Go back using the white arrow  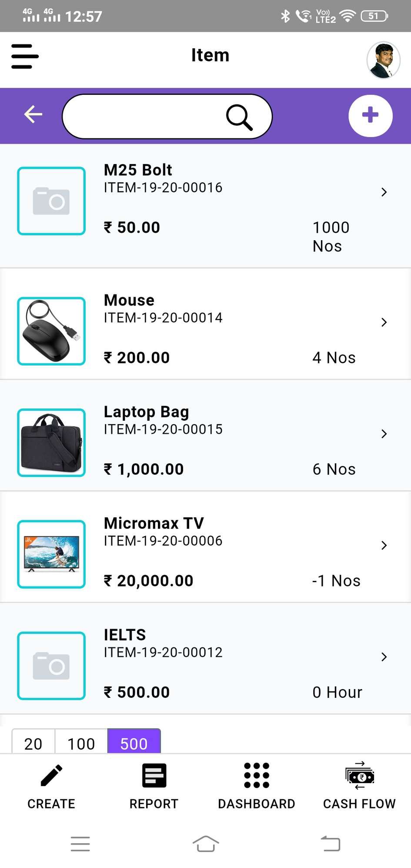click(33, 114)
